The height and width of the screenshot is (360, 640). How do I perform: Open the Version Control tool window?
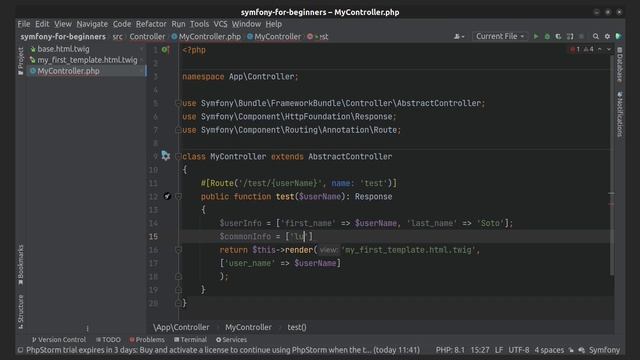59,340
